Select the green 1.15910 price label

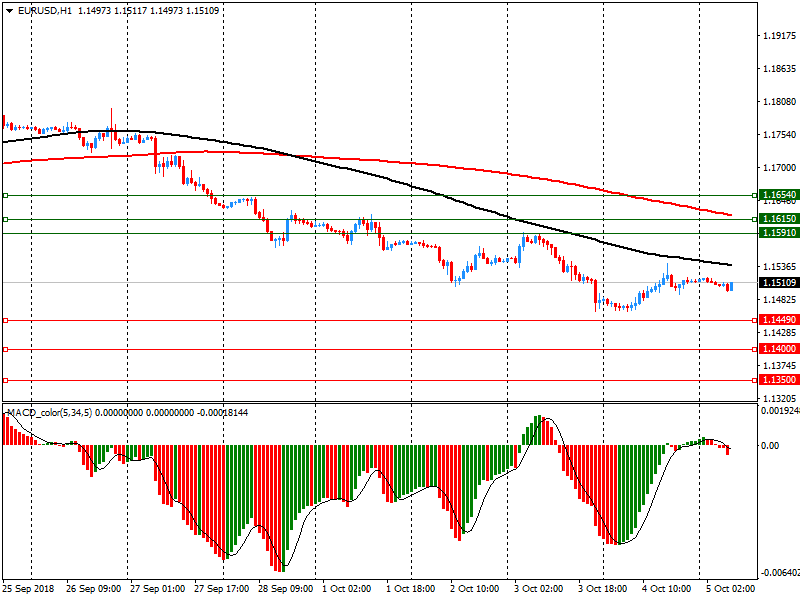pyautogui.click(x=778, y=233)
